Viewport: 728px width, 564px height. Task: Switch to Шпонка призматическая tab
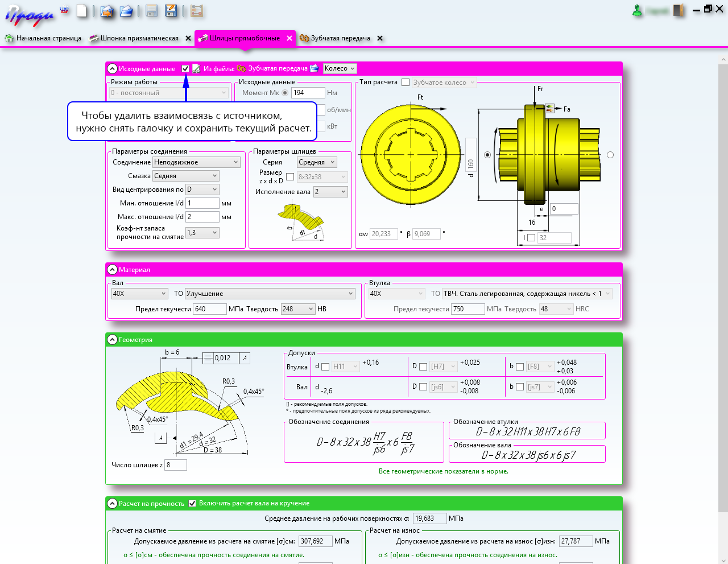[x=134, y=38]
